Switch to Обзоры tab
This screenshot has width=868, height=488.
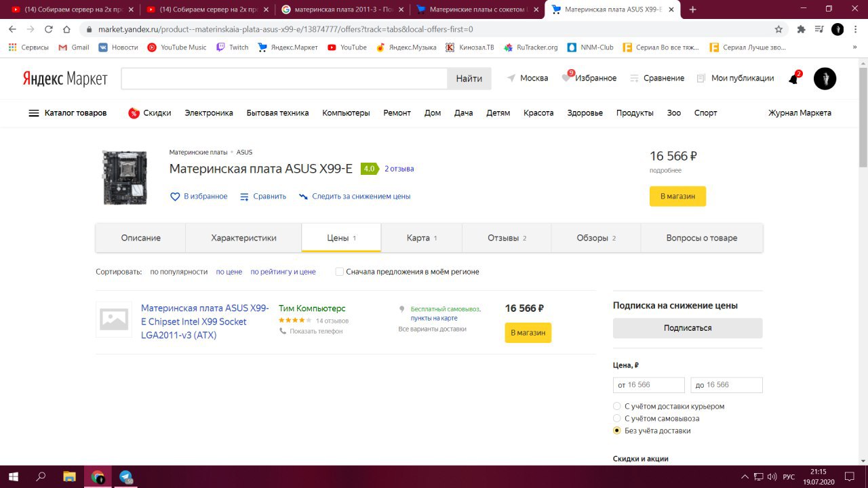pos(595,238)
